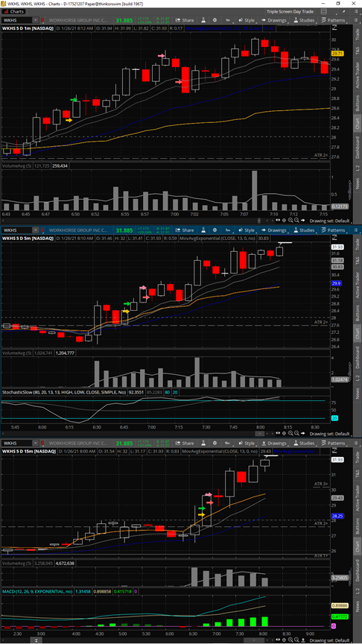
Task: Click zoom-out magnifier below the 5m chart
Action: tap(296, 433)
